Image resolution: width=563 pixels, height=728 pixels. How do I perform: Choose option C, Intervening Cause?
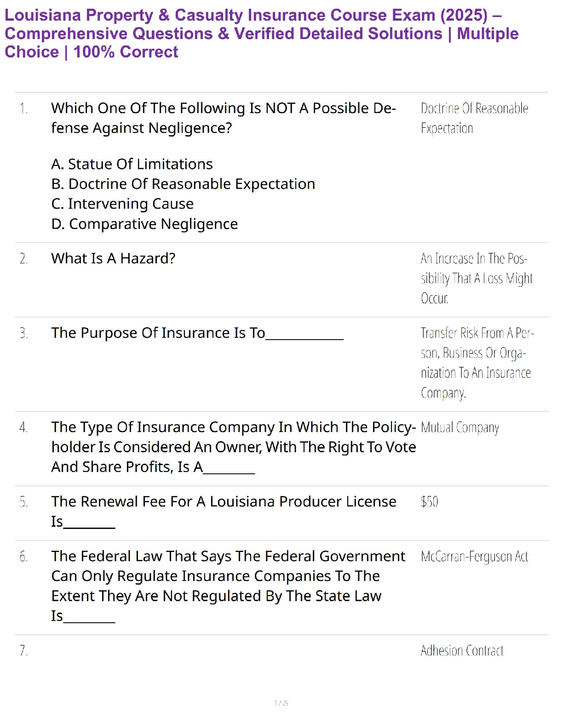(x=122, y=204)
